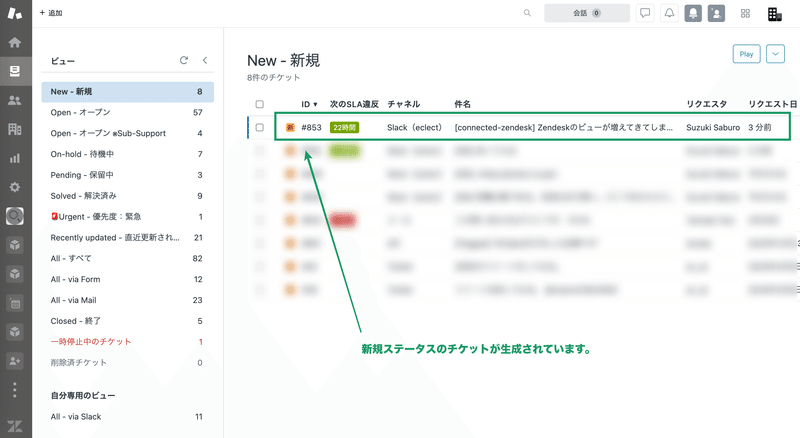Click the Play button

tap(746, 54)
